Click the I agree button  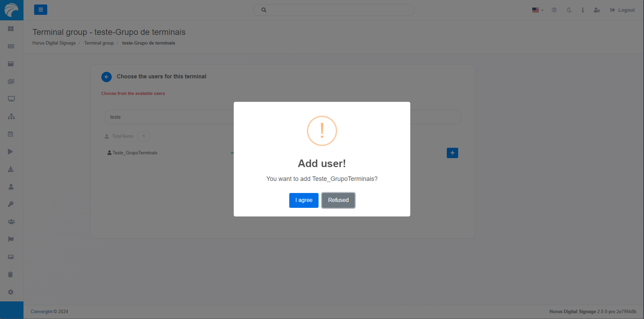[303, 200]
